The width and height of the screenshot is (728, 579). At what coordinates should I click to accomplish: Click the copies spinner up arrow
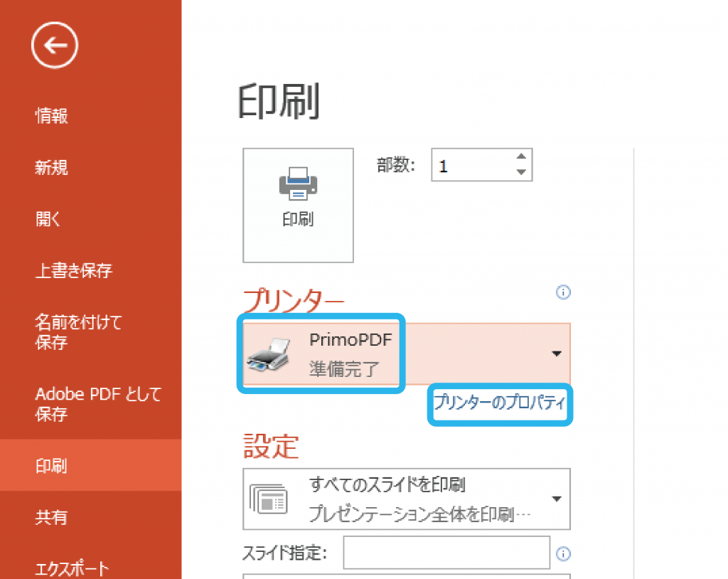coord(521,157)
